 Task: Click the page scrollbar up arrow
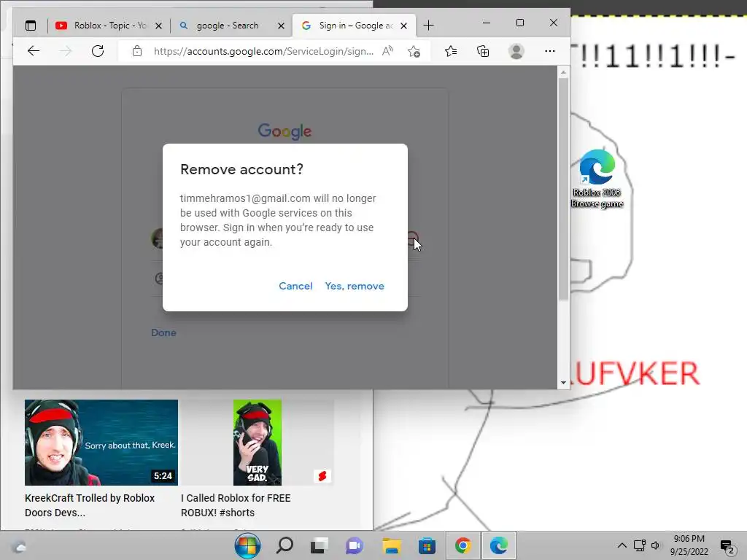coord(564,72)
